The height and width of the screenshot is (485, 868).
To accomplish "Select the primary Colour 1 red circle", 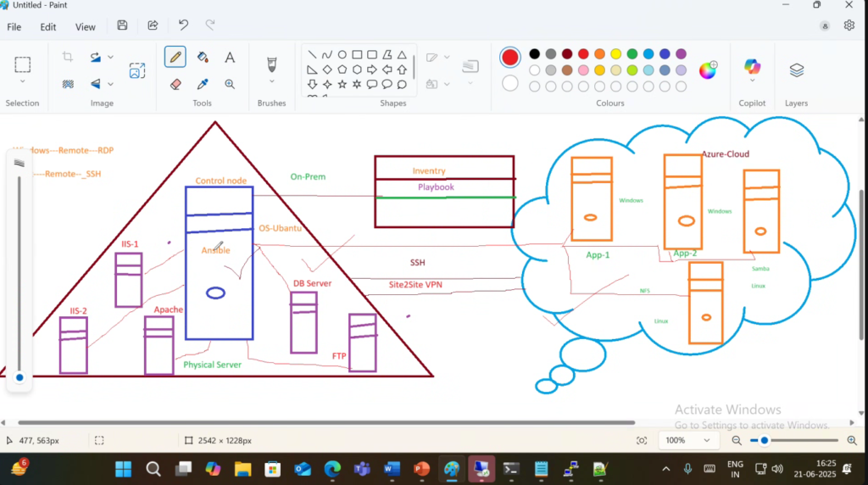I will tap(510, 57).
